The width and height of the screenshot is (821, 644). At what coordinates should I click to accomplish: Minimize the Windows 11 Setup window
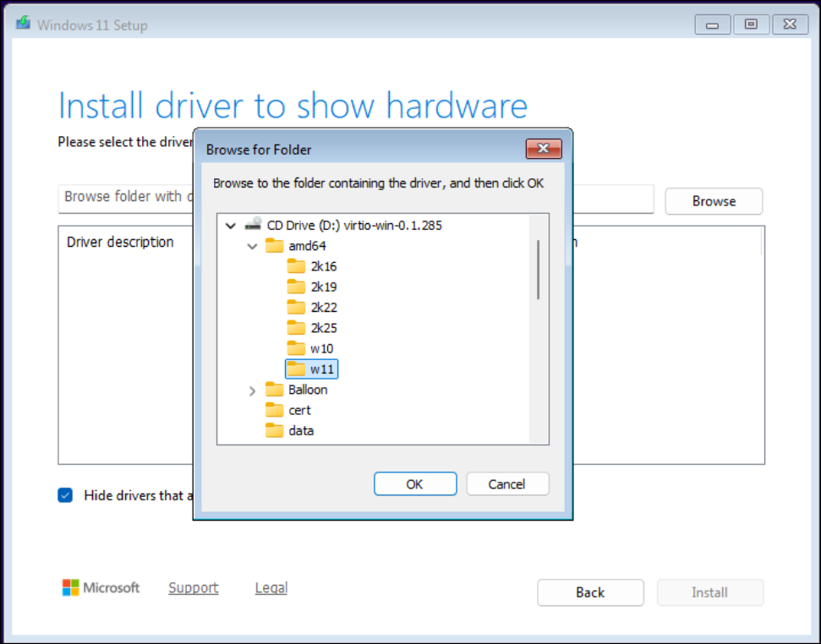point(712,25)
